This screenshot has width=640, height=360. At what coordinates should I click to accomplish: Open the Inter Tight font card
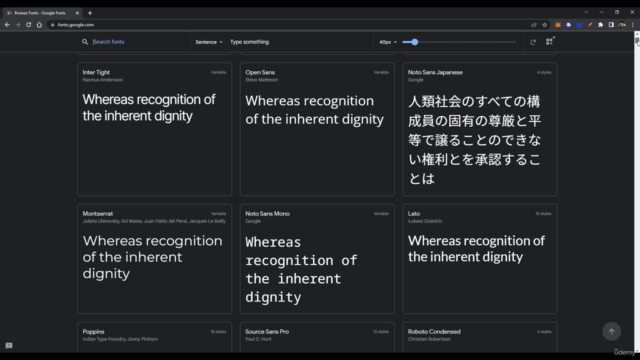point(155,129)
